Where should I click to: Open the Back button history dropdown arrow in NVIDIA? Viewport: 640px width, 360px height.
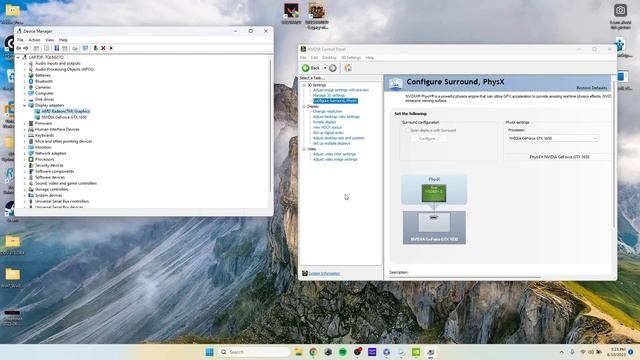(325, 68)
